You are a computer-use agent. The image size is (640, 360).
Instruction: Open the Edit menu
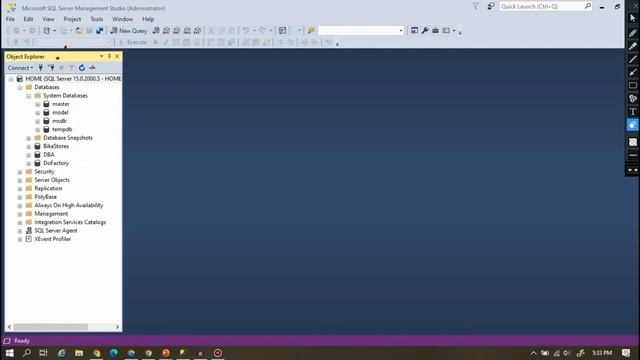click(x=28, y=19)
